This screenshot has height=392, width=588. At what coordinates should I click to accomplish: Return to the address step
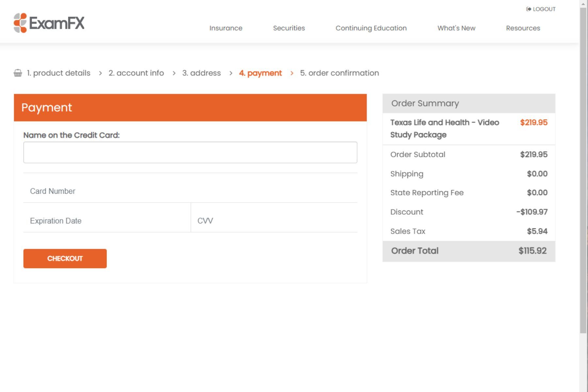point(202,73)
